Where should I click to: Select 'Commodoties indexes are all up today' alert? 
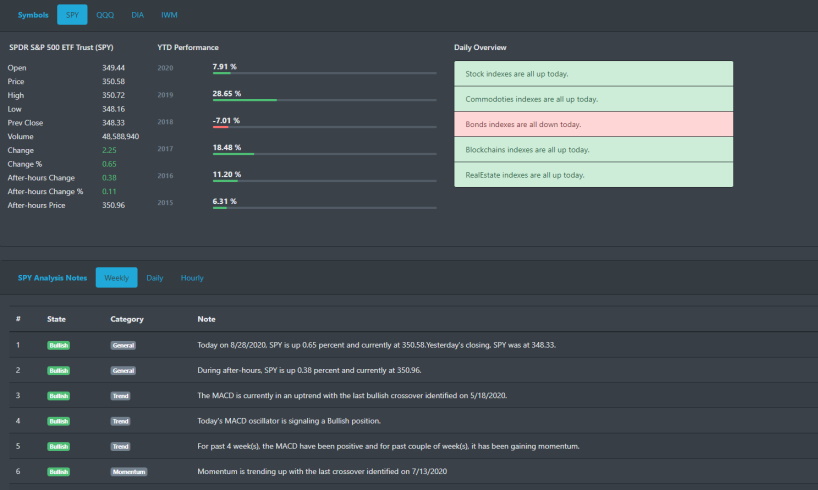(593, 99)
